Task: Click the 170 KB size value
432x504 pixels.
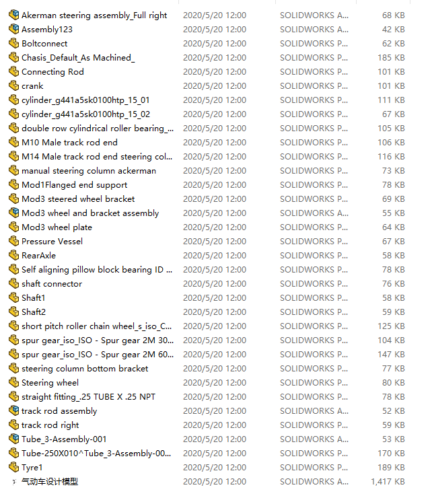Action: coord(391,454)
